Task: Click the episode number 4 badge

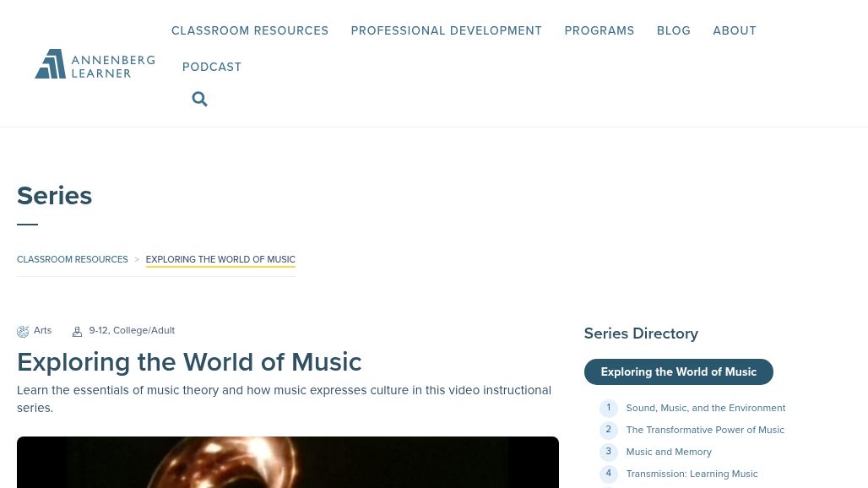Action: [609, 474]
